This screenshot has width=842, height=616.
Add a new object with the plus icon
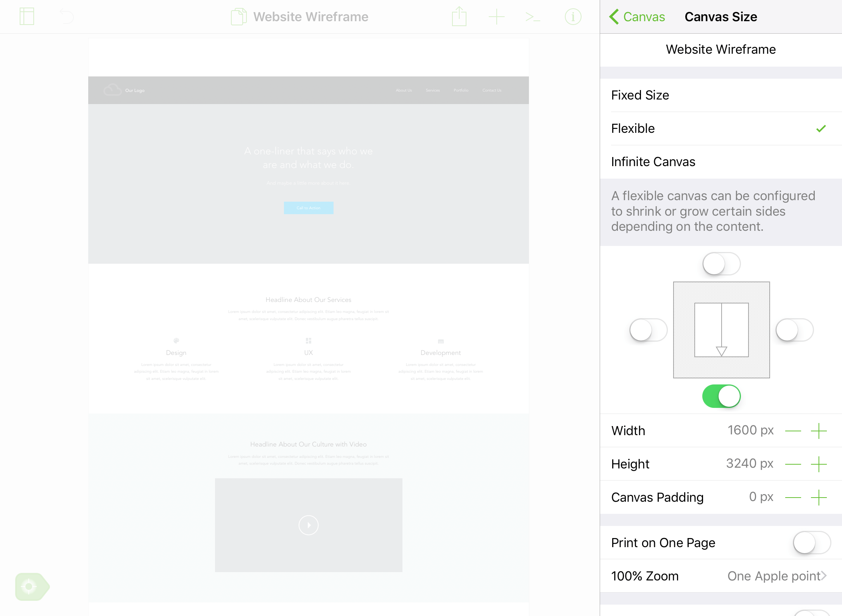coord(497,16)
